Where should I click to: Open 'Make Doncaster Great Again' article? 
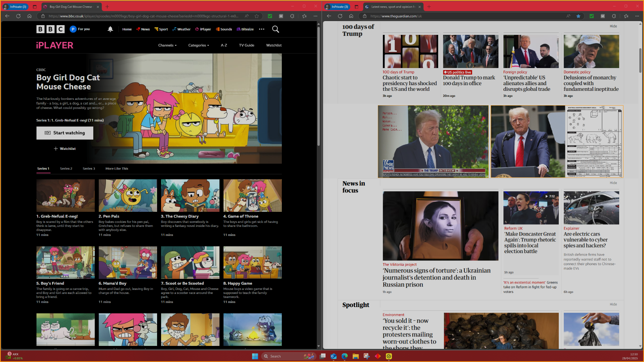click(530, 243)
